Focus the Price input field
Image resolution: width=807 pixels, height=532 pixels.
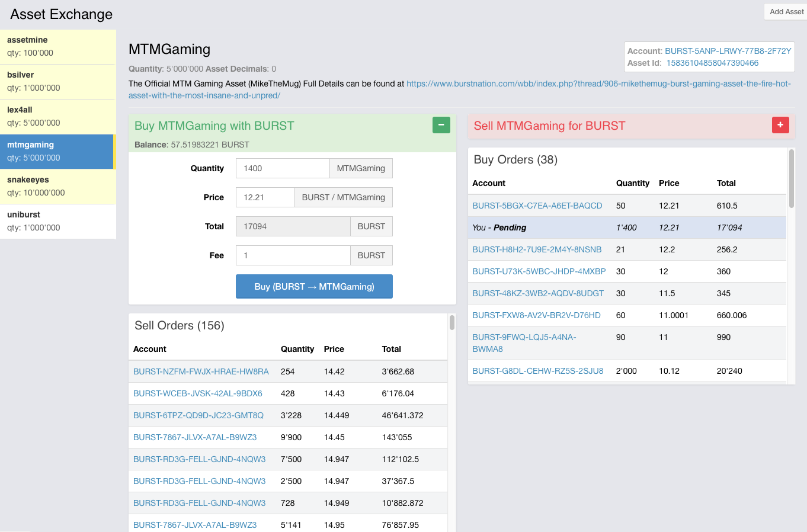(x=265, y=197)
